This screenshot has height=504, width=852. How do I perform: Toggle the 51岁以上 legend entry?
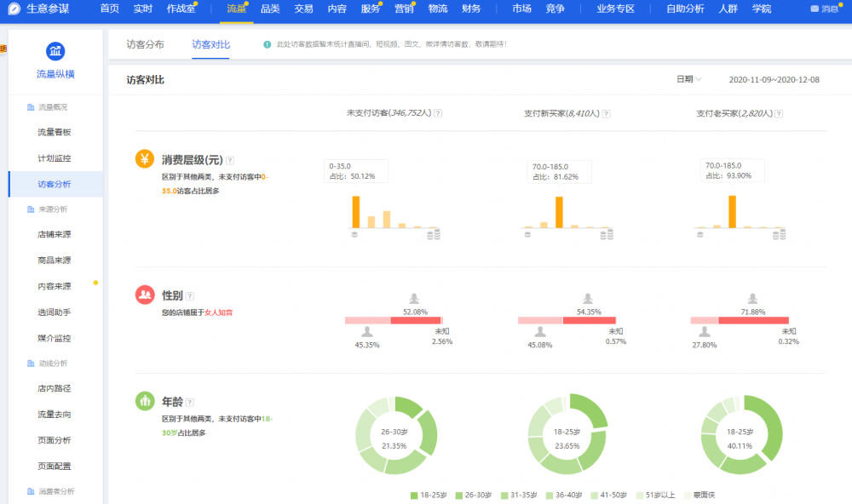tap(656, 495)
